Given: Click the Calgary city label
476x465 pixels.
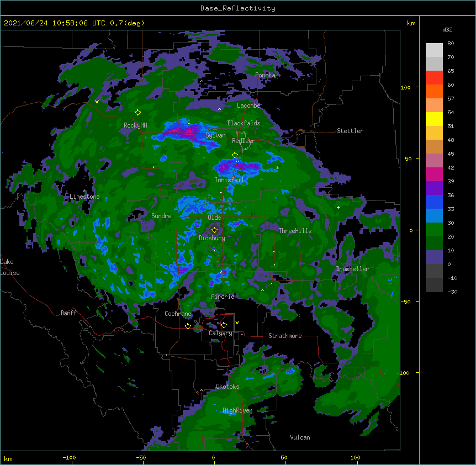Looking at the screenshot, I should [220, 333].
